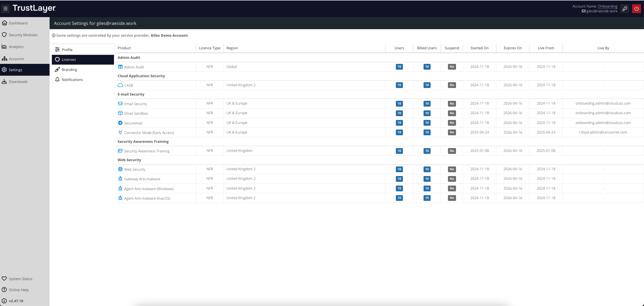Click Users badge 10 for Email Security
The width and height of the screenshot is (644, 306).
(x=399, y=104)
